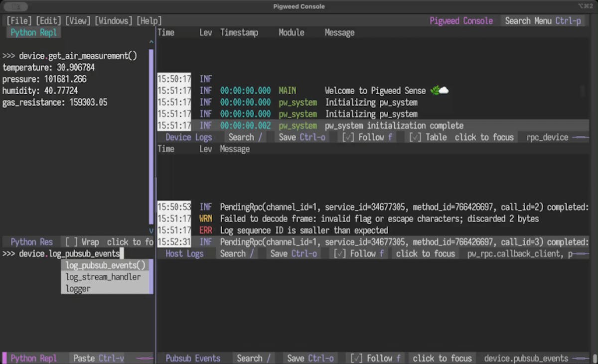Click the call_id=3 PendingRpc log row
Viewport: 598px width, 364px height.
pos(373,242)
